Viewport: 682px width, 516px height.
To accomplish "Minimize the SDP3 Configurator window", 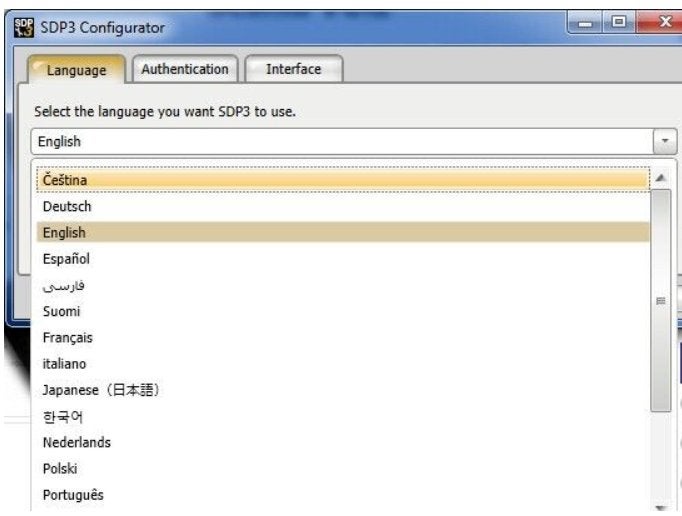I will pos(585,23).
